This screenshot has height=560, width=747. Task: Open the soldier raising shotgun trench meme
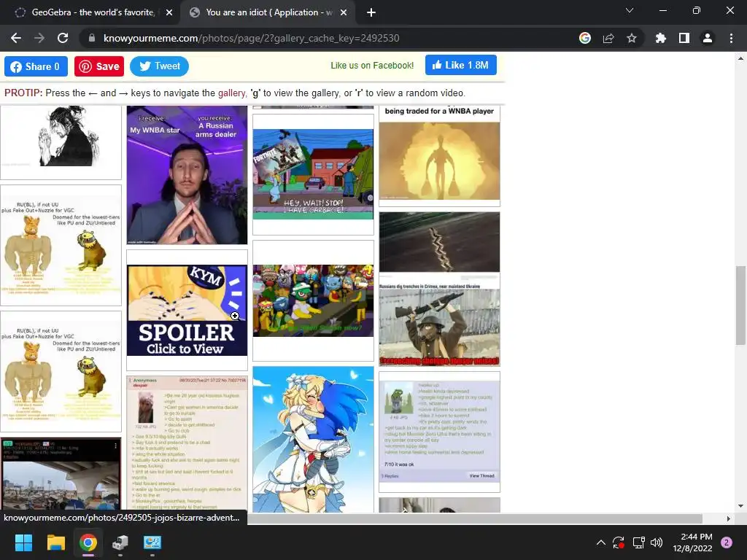pos(439,289)
